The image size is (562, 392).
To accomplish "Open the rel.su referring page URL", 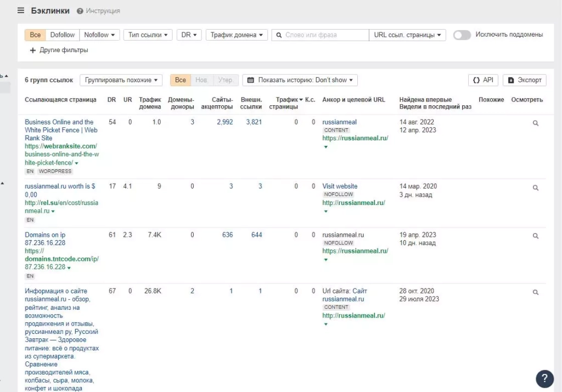I will click(x=61, y=207).
